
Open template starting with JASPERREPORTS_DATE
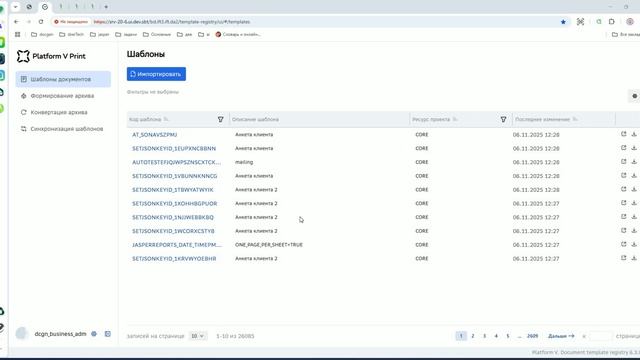177,245
